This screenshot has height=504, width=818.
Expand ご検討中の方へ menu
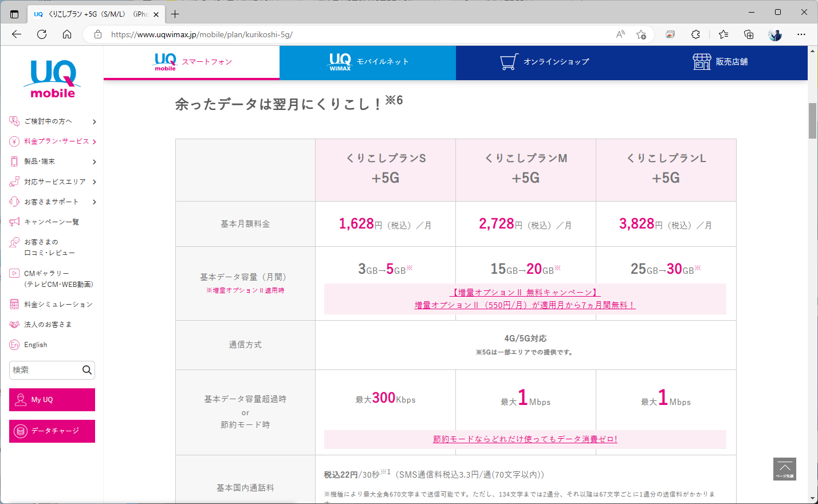[x=52, y=121]
